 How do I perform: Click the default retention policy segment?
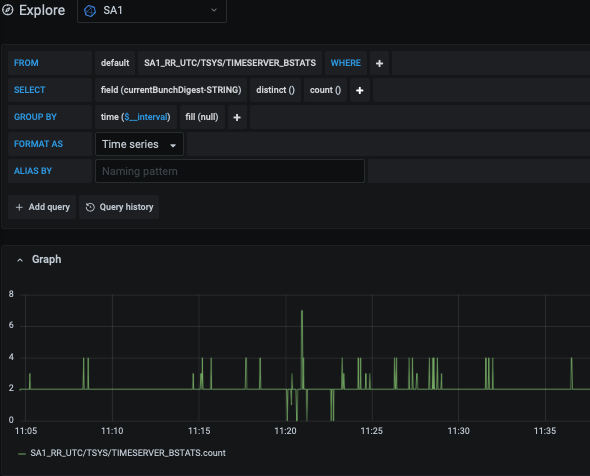115,63
